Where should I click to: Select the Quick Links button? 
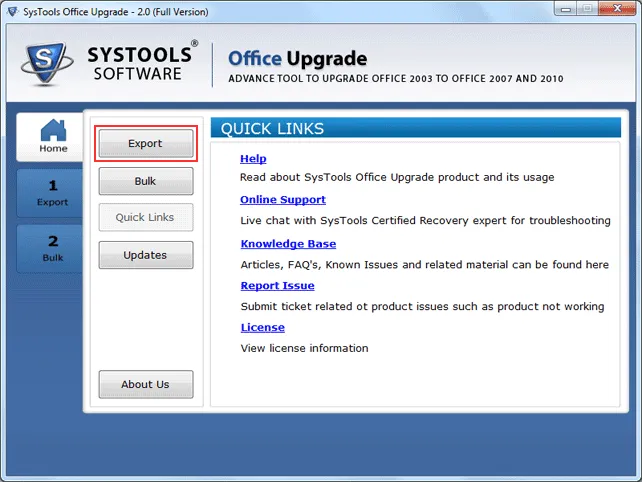(x=146, y=217)
